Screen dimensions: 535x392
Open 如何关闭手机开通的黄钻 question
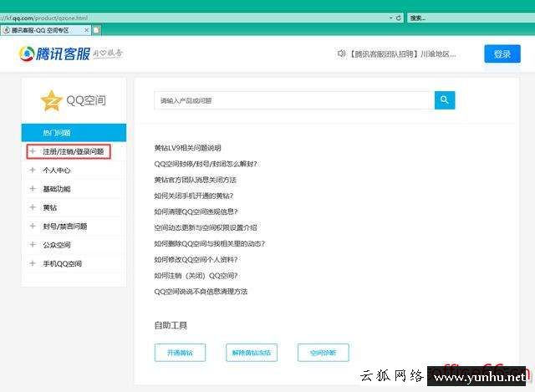click(193, 196)
